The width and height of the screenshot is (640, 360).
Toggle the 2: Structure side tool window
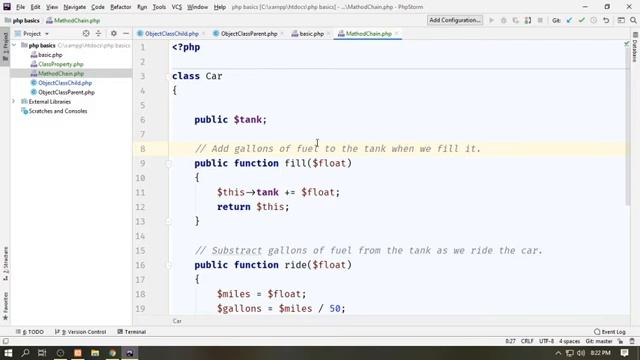pos(5,264)
